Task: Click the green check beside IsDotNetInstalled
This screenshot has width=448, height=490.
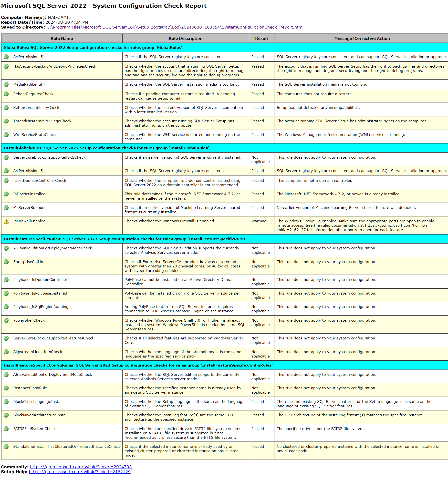Action: [x=6, y=194]
